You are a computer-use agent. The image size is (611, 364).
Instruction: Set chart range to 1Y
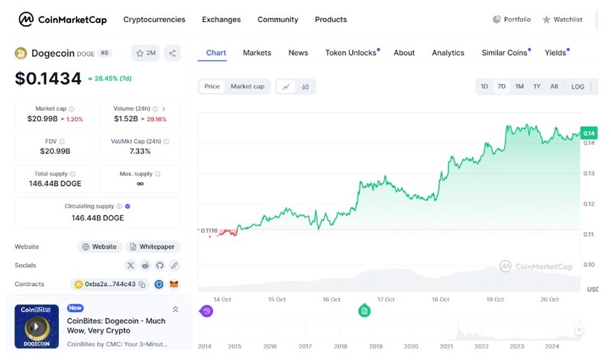(537, 86)
